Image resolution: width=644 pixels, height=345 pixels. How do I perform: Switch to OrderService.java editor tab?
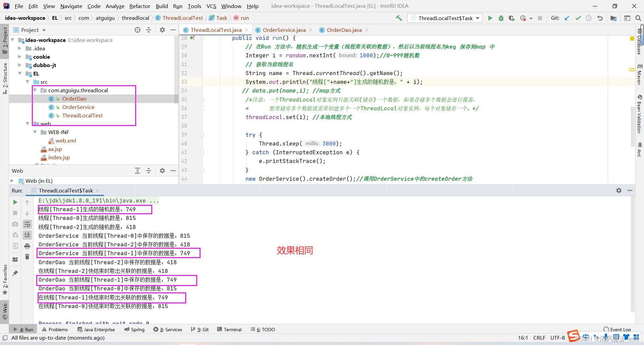[x=284, y=30]
